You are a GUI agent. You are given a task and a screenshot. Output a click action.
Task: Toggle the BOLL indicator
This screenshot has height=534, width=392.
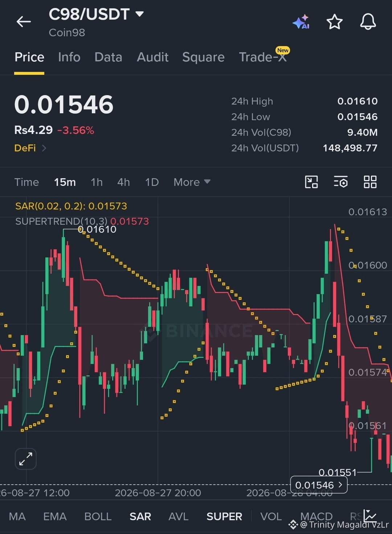point(98,516)
